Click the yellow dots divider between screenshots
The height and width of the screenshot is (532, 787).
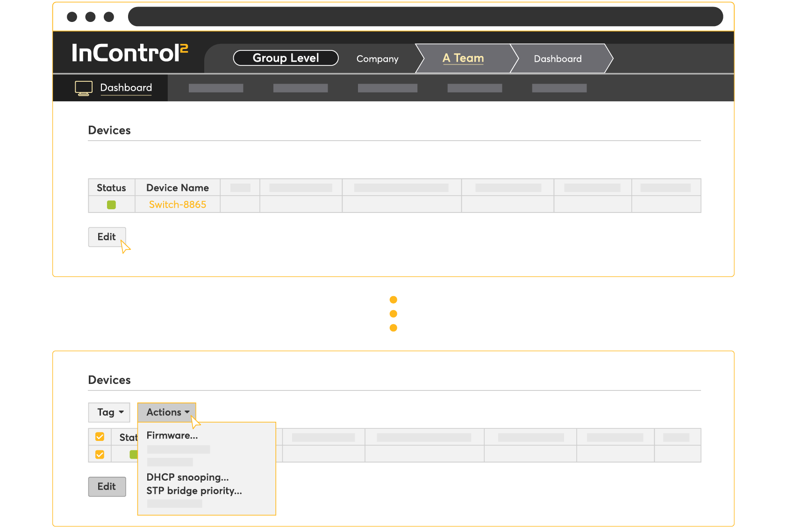(393, 313)
